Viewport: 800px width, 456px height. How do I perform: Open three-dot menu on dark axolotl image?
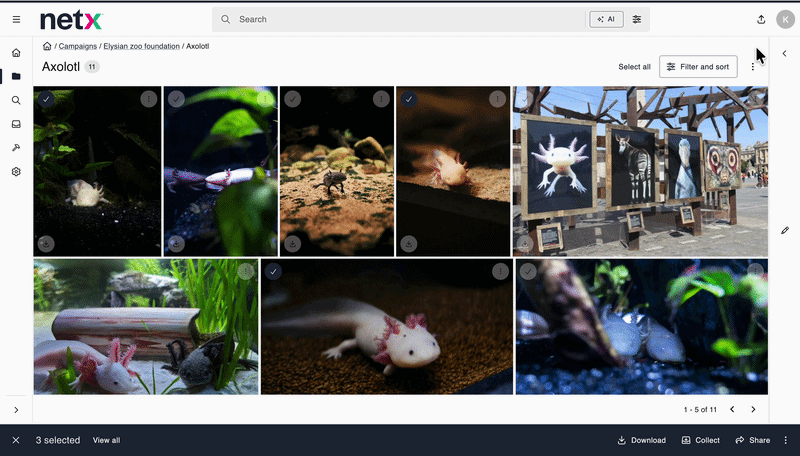pyautogui.click(x=381, y=99)
